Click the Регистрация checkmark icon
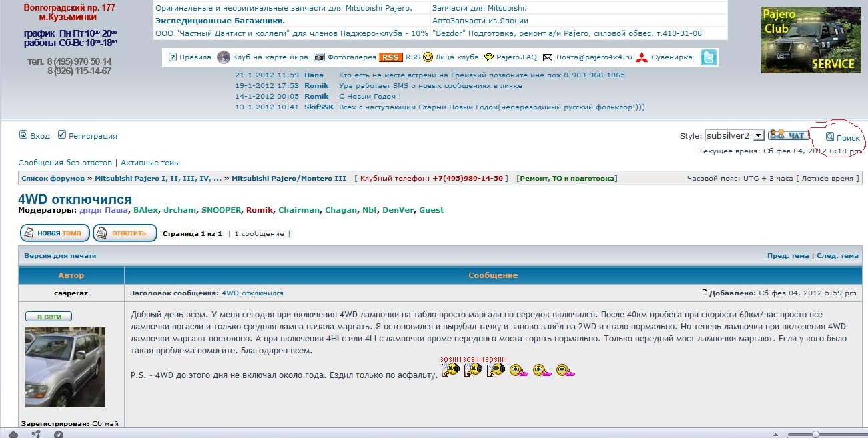This screenshot has height=438, width=868. (x=62, y=135)
